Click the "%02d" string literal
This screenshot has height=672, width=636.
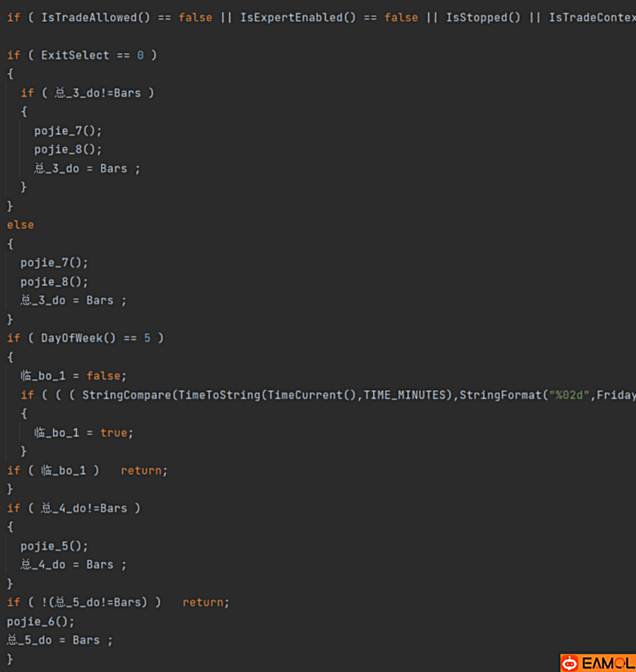pyautogui.click(x=569, y=395)
